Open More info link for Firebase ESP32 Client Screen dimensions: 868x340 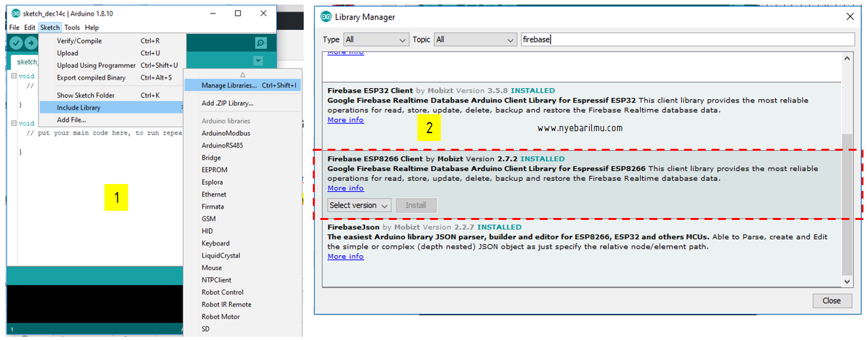346,120
